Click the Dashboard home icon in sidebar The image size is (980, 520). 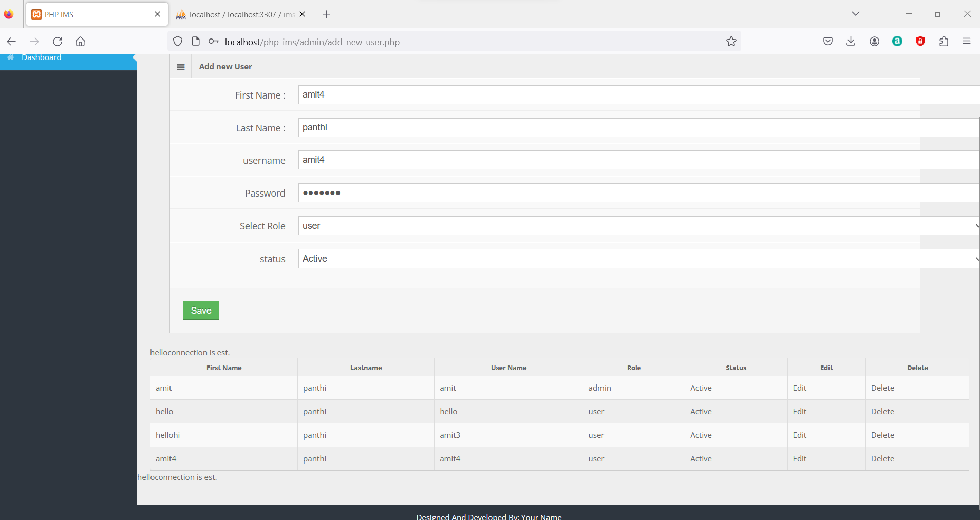coord(10,58)
